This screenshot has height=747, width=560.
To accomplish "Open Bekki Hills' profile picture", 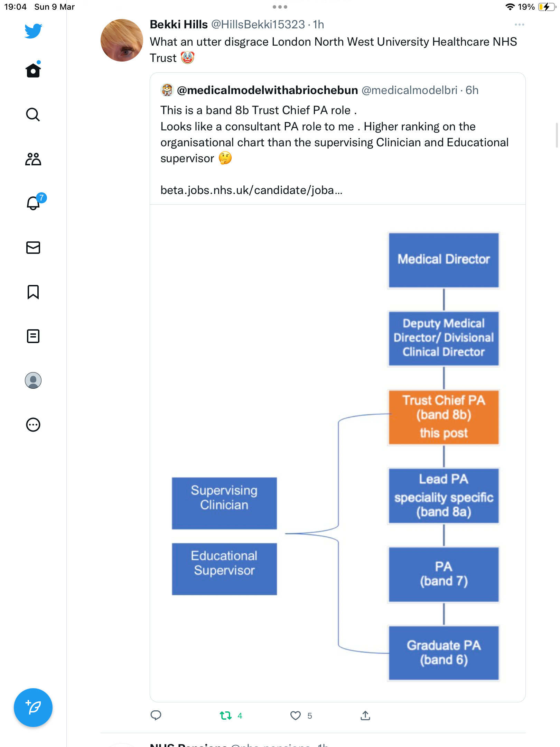I will 122,40.
